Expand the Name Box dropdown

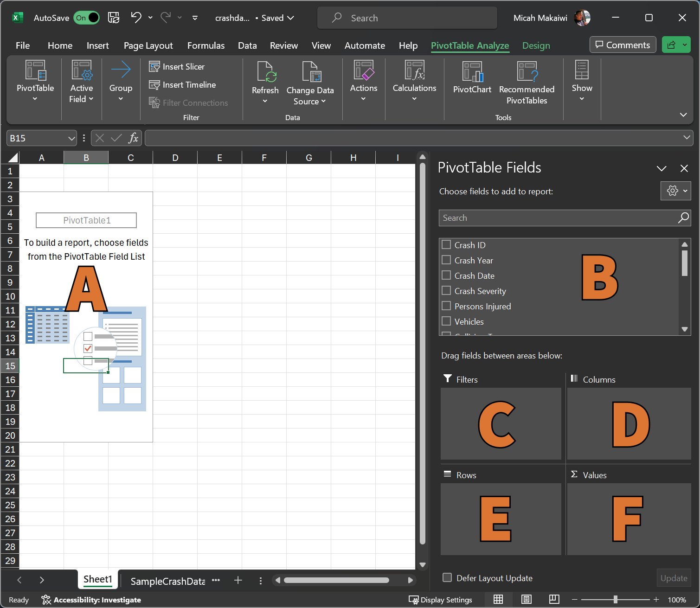click(x=71, y=138)
